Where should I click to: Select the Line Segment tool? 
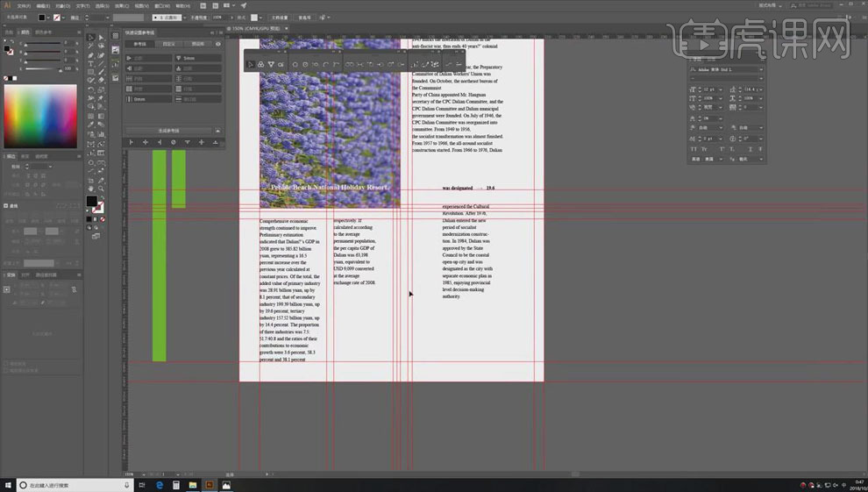102,64
